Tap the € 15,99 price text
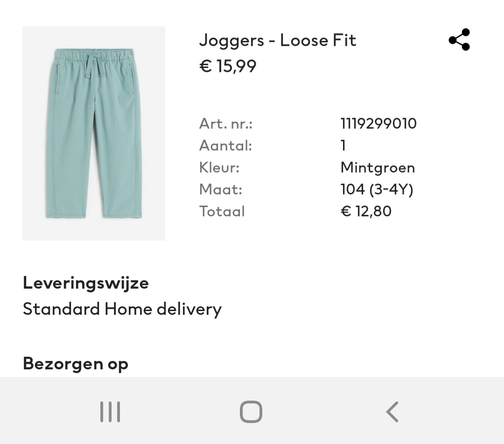504x444 pixels. click(228, 66)
